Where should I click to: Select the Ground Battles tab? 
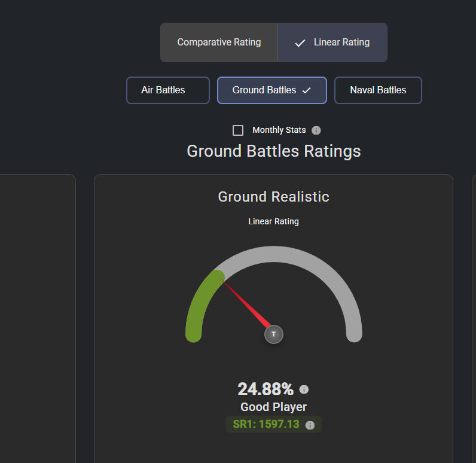click(272, 90)
